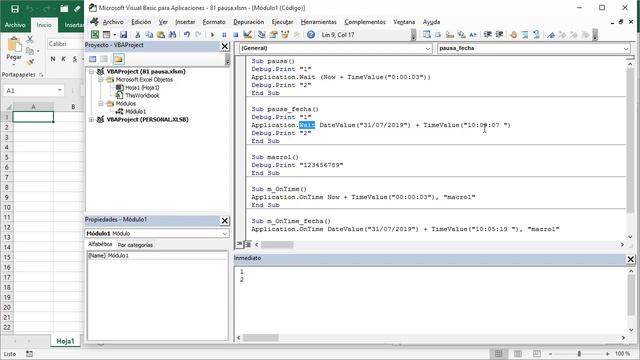
Task: Open Visual Basic Help blue question icon
Action: [x=311, y=35]
